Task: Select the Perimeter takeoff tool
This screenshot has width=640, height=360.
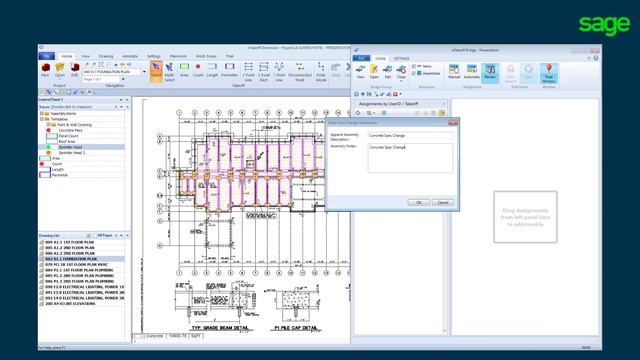Action: pyautogui.click(x=229, y=70)
